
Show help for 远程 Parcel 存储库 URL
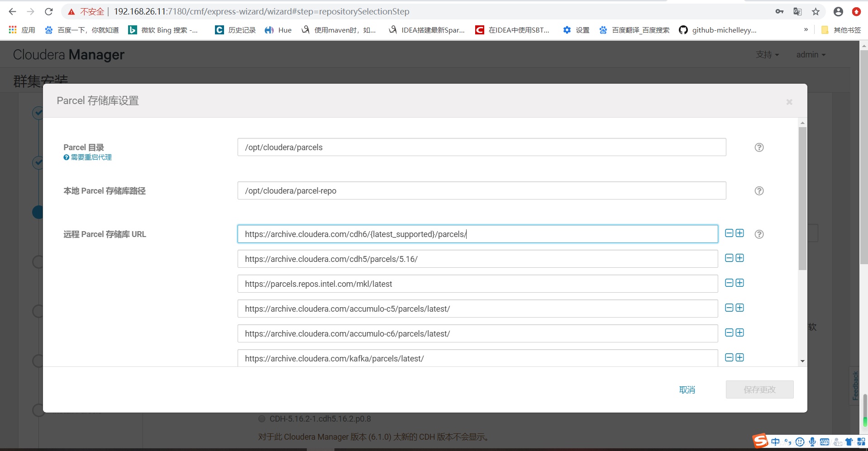[759, 234]
